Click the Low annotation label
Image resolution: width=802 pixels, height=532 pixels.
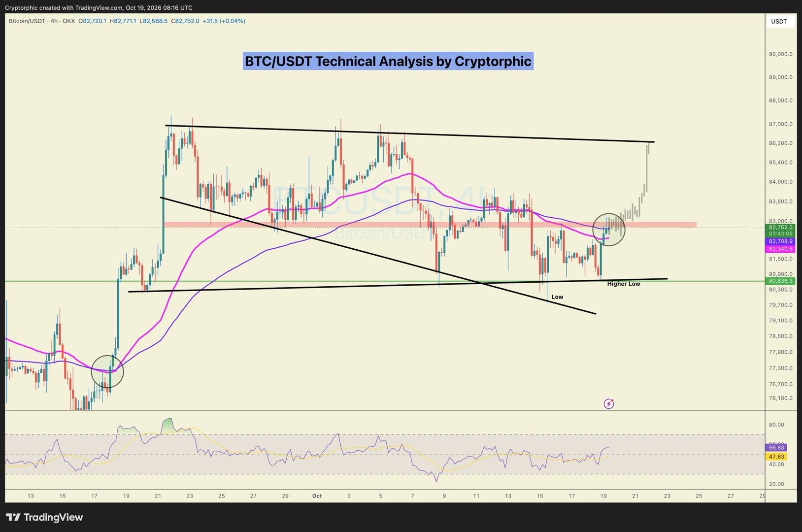pos(557,297)
